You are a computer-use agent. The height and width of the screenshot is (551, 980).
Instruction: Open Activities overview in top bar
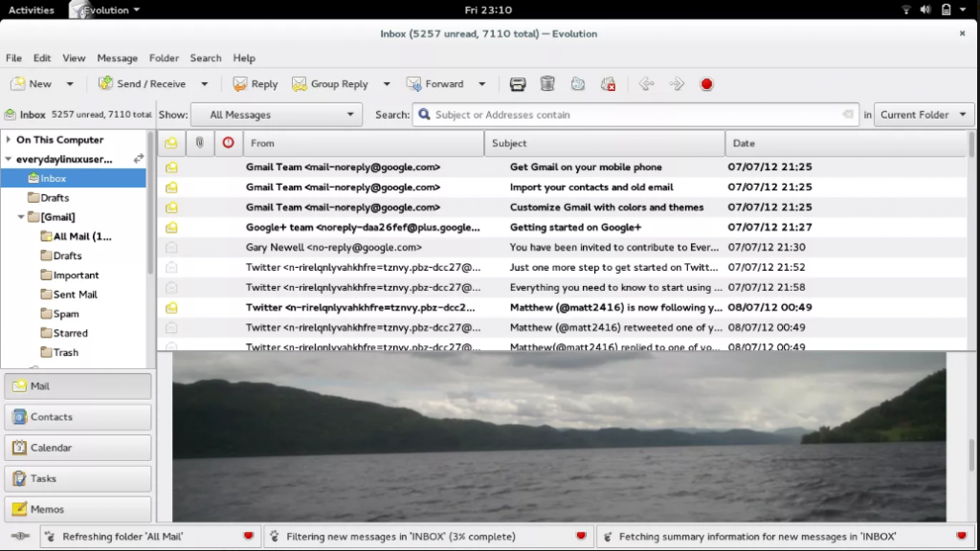click(32, 10)
